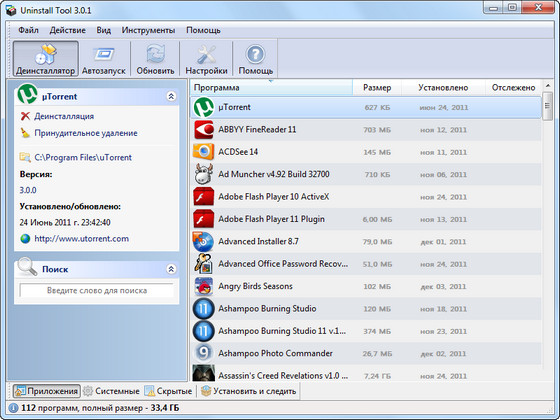560x420 pixels.
Task: Select the Ashampoo Burning Studio icon (120 МБ)
Action: (204, 309)
